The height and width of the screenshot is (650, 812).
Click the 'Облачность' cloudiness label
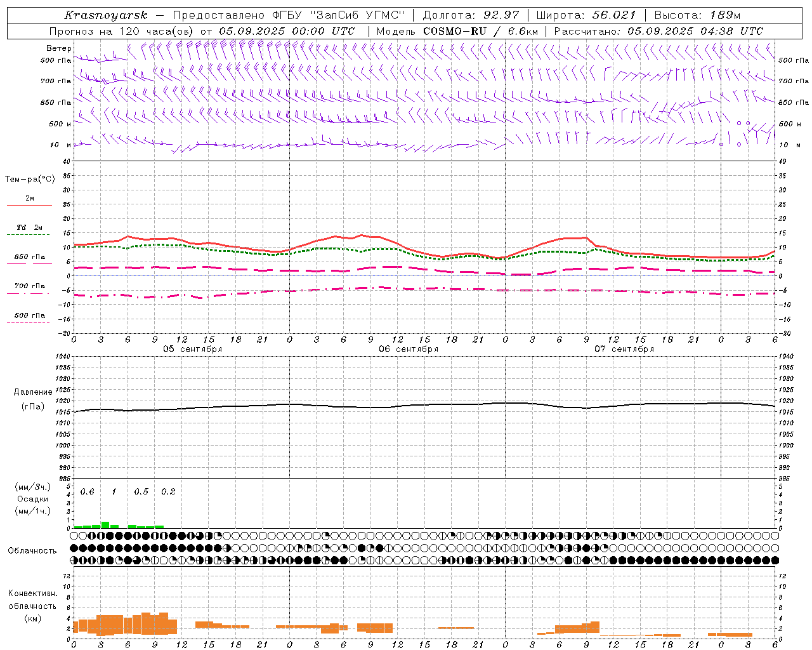point(32,551)
